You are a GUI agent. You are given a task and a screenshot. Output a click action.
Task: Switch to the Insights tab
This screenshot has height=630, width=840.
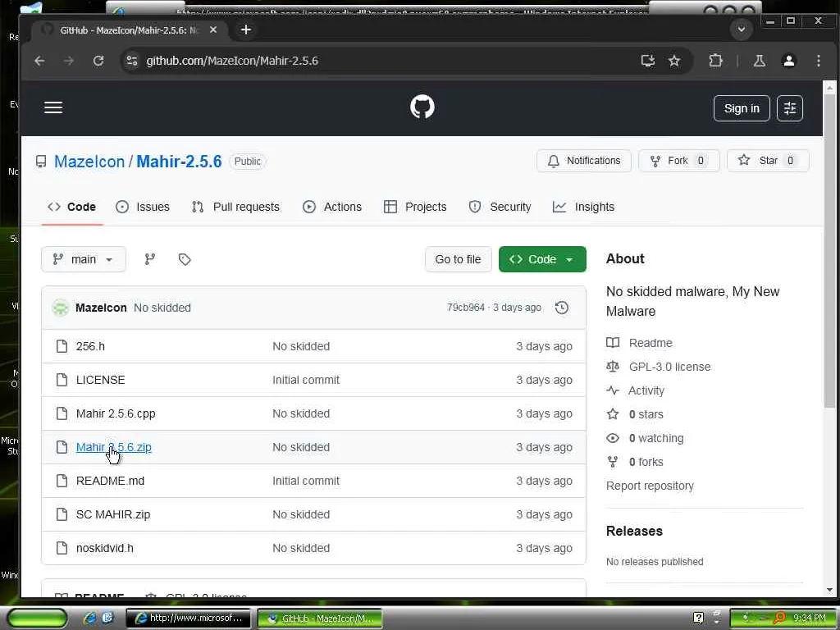click(583, 207)
